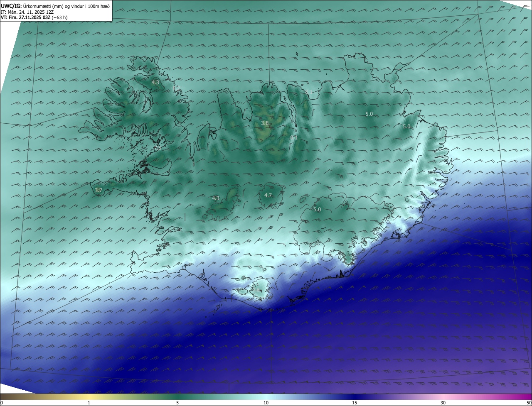Click the 4.7 value inside the round glacier outline
The width and height of the screenshot is (532, 406).
coord(268,195)
